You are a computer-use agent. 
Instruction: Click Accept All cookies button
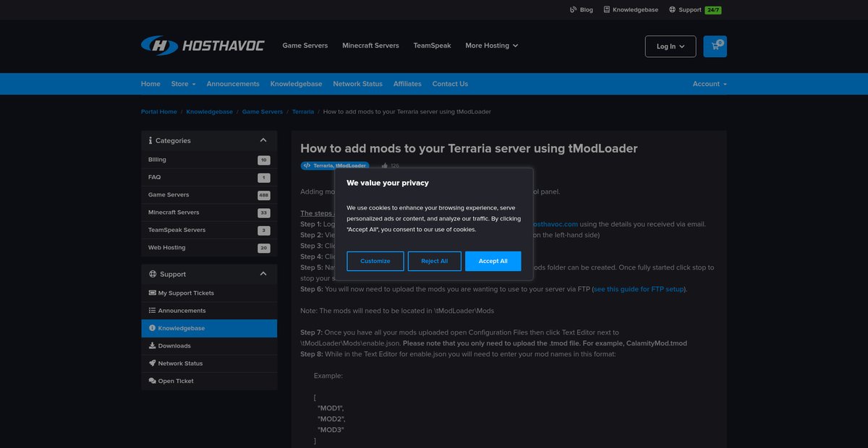pyautogui.click(x=493, y=261)
